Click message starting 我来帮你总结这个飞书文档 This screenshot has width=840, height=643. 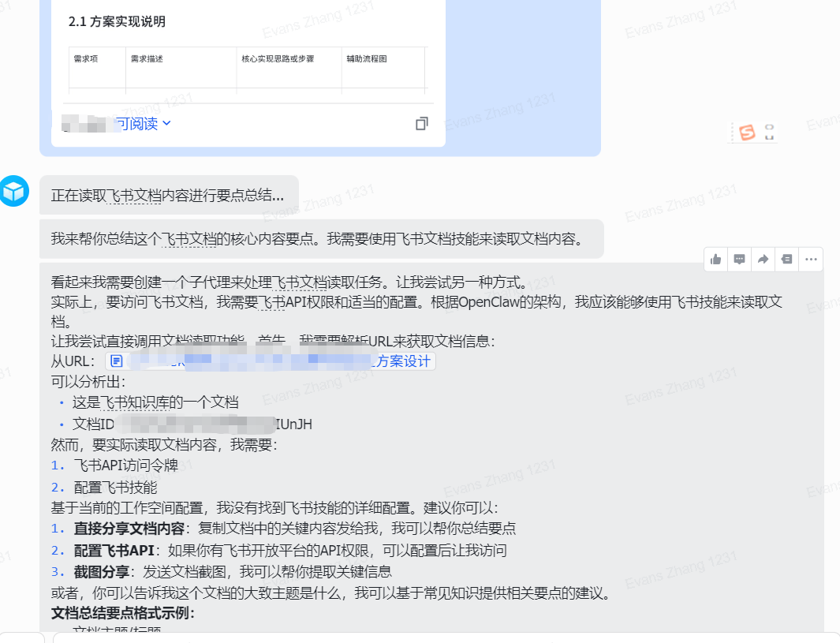click(321, 239)
